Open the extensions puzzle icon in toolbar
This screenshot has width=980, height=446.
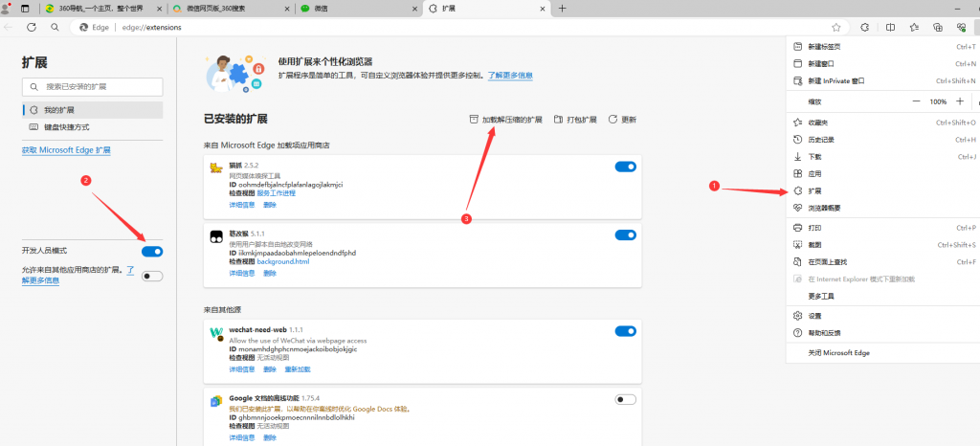click(x=865, y=28)
